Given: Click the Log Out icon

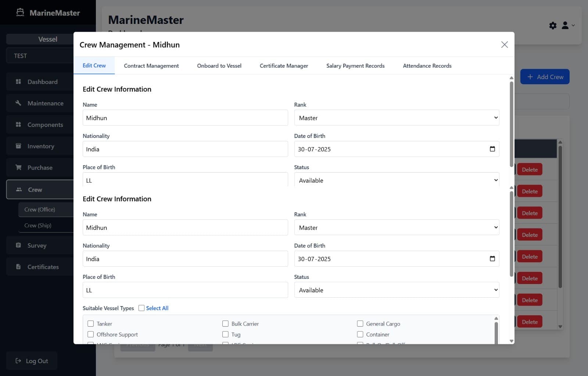Looking at the screenshot, I should click(18, 361).
